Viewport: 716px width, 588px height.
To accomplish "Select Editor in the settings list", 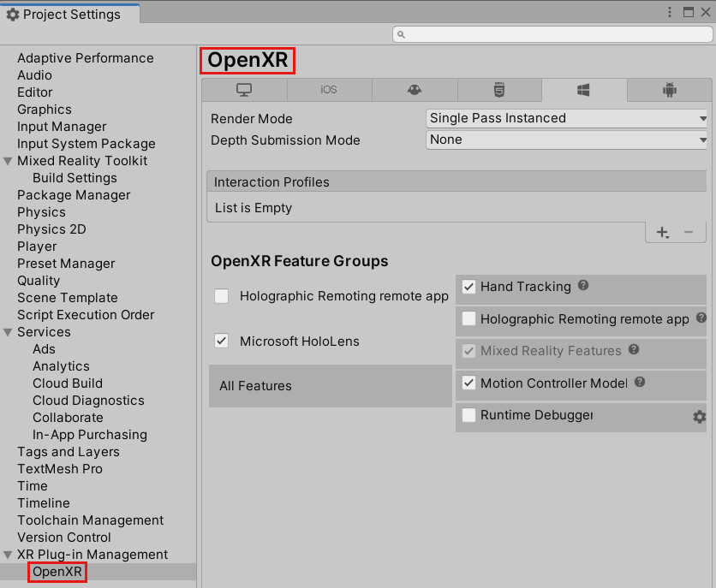I will [x=35, y=92].
